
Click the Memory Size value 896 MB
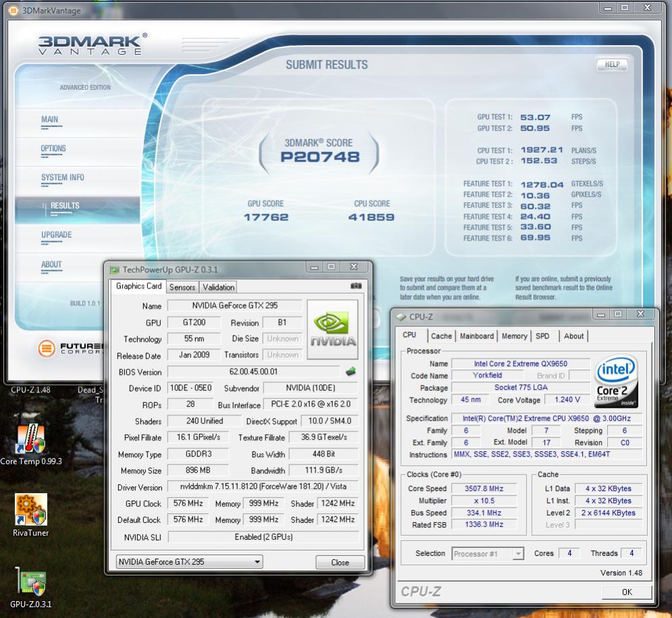click(x=198, y=470)
